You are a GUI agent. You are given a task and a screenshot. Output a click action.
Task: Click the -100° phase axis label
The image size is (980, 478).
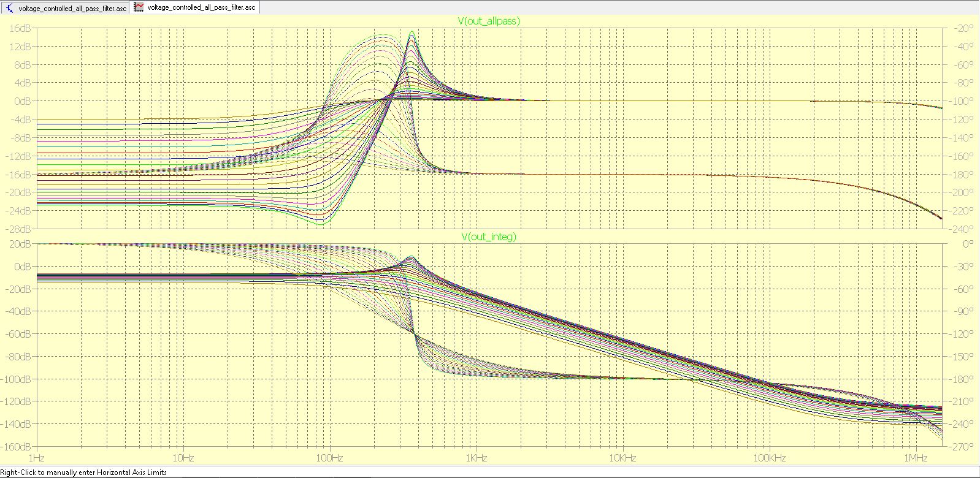pos(962,101)
